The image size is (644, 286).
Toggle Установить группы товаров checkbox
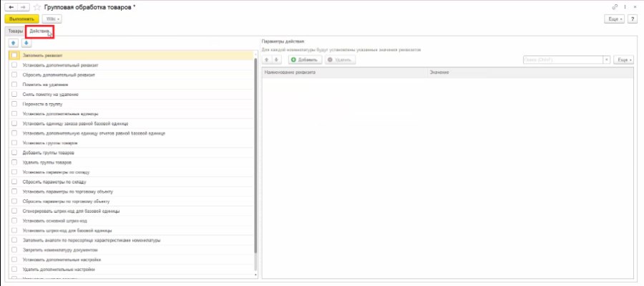pos(15,143)
